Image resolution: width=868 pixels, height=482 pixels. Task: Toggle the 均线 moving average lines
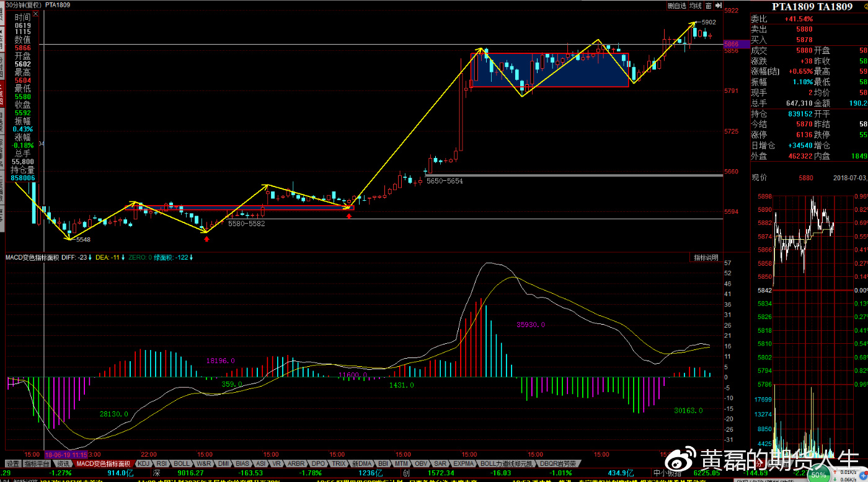coord(696,6)
